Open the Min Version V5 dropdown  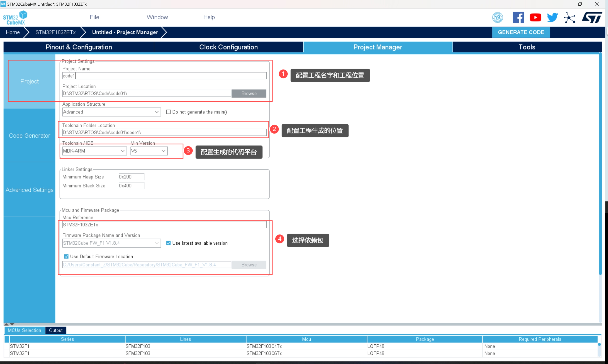(x=149, y=151)
